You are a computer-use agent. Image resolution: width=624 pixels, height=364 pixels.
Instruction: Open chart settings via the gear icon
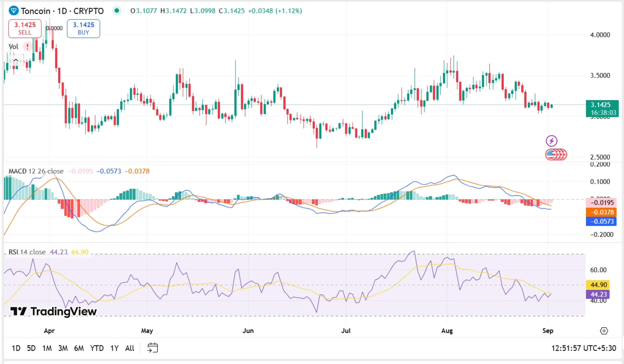pyautogui.click(x=604, y=330)
